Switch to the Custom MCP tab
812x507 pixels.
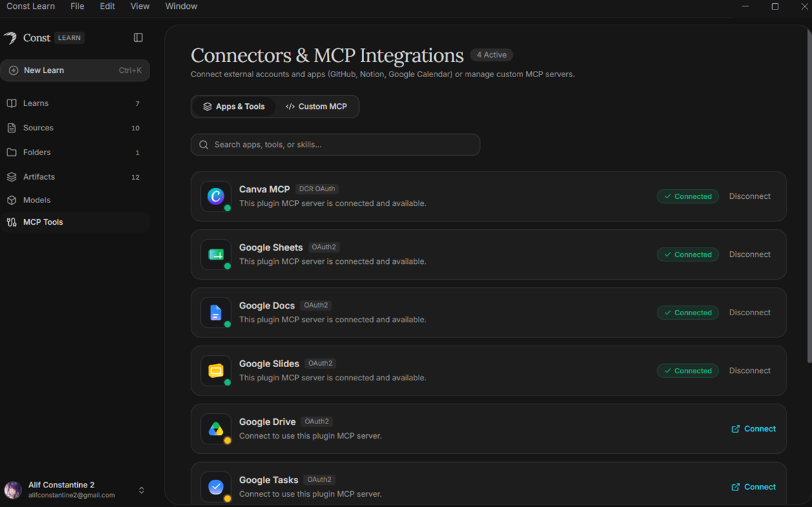coord(316,106)
